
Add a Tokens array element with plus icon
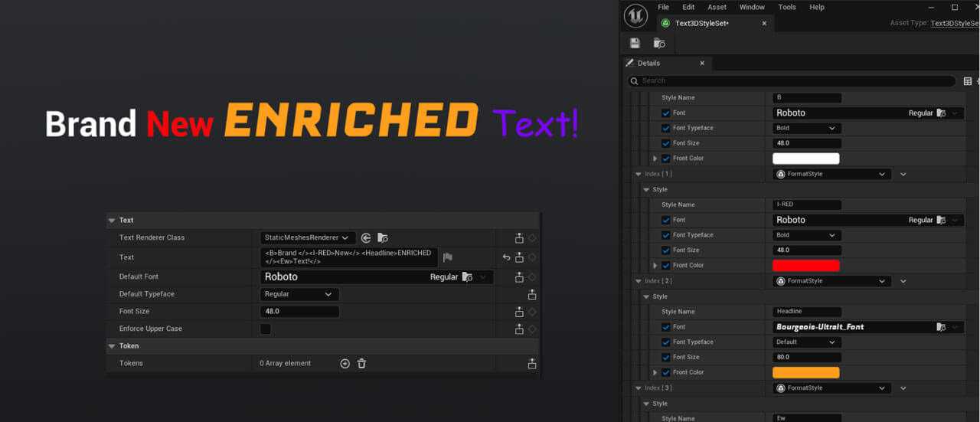345,364
